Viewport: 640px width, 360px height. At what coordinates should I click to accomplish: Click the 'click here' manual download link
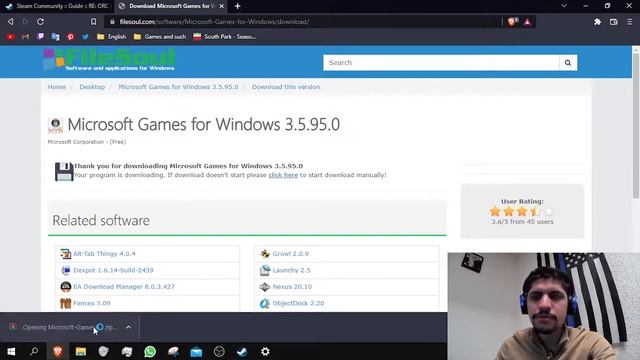(x=283, y=175)
